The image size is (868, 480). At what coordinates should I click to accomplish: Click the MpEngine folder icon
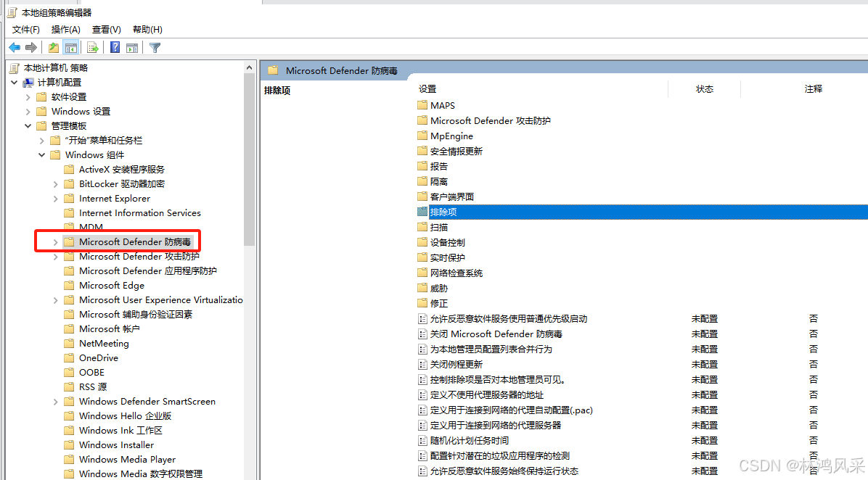(422, 136)
